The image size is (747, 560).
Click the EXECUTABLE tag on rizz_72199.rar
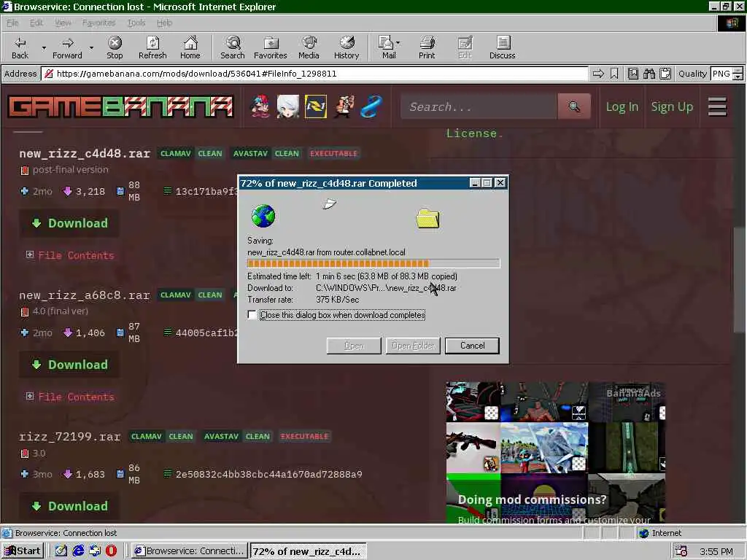point(304,436)
